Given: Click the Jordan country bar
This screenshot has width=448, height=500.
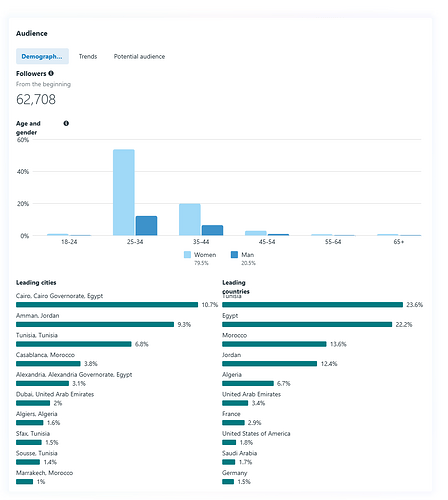Looking at the screenshot, I should coord(270,364).
